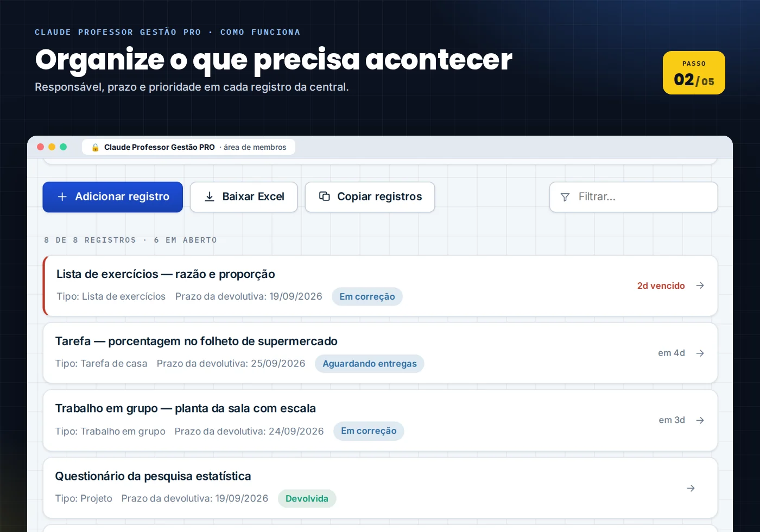
Task: Click the PASSO 02/05 step badge
Action: (694, 73)
